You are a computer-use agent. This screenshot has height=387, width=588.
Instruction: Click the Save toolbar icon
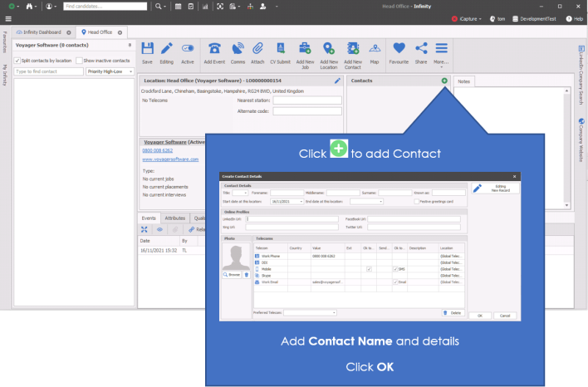pyautogui.click(x=147, y=50)
